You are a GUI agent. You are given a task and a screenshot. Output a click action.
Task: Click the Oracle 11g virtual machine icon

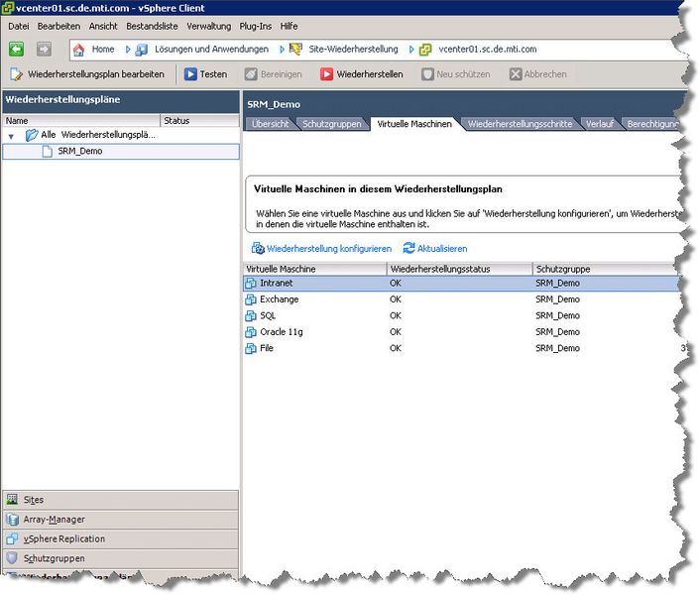point(251,332)
